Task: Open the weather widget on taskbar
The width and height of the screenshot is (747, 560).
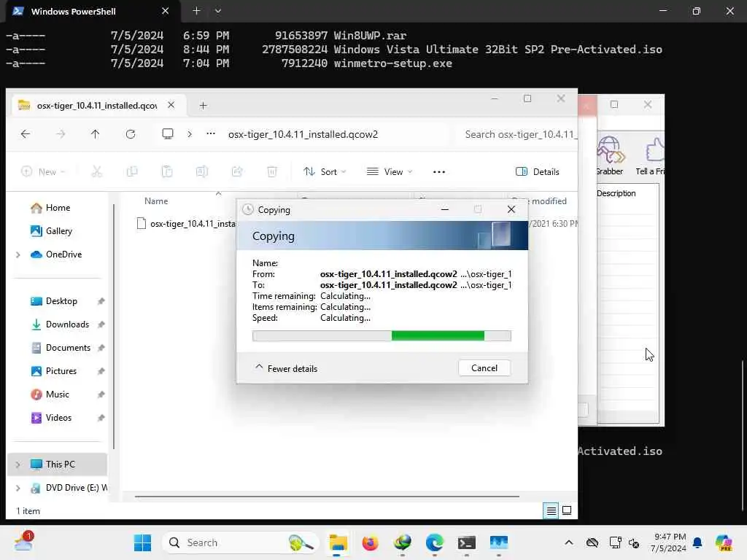Action: (x=23, y=542)
